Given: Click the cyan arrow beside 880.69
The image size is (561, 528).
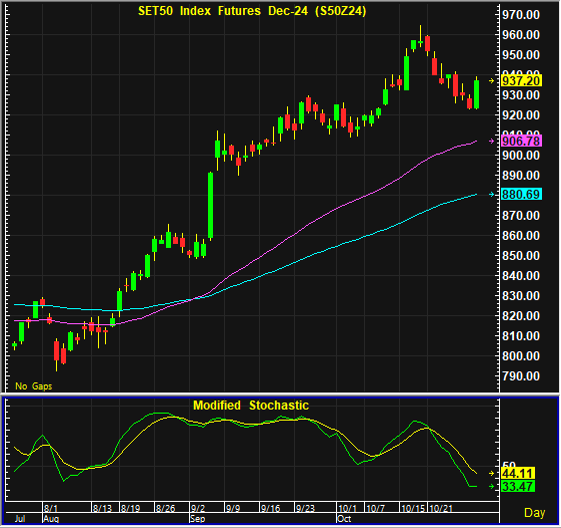Looking at the screenshot, I should coord(492,194).
